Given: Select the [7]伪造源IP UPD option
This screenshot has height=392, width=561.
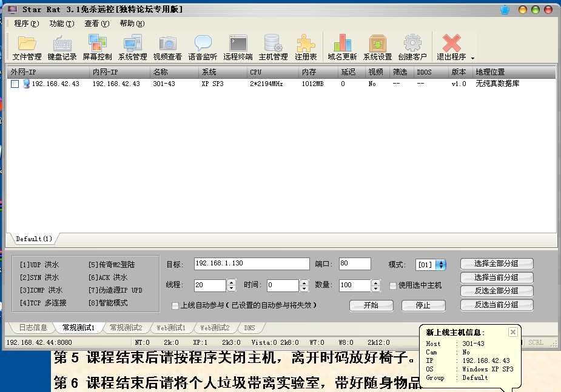Looking at the screenshot, I should 115,290.
